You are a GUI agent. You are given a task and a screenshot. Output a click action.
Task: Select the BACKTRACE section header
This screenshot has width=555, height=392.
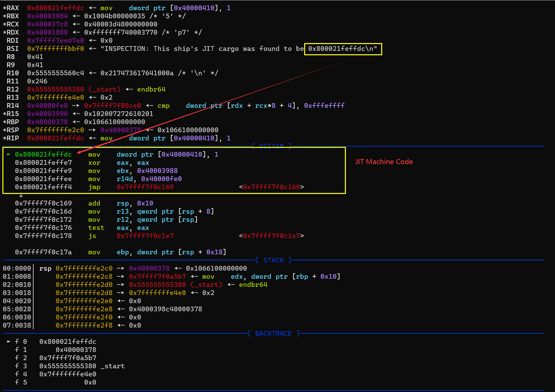coord(273,333)
